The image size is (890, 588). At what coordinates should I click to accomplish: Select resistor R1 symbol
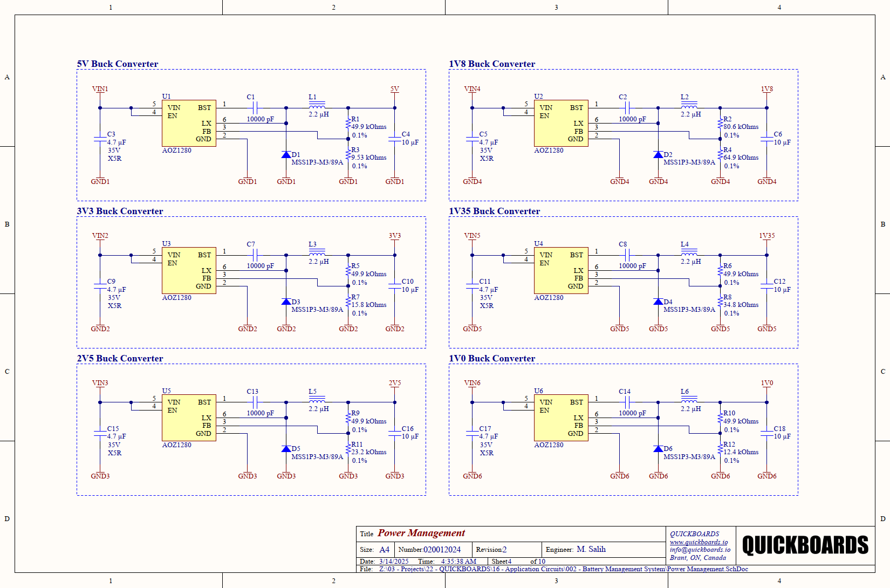[x=348, y=124]
